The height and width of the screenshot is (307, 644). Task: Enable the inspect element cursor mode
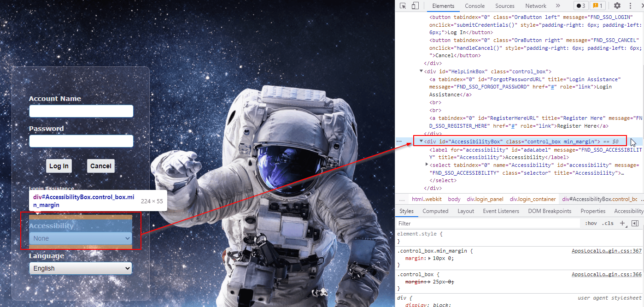(x=403, y=6)
